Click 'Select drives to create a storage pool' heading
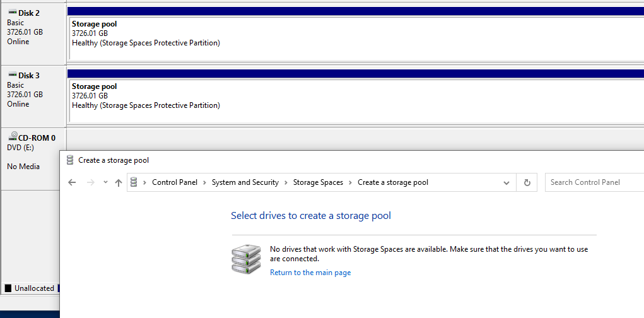The height and width of the screenshot is (318, 644). pos(311,216)
